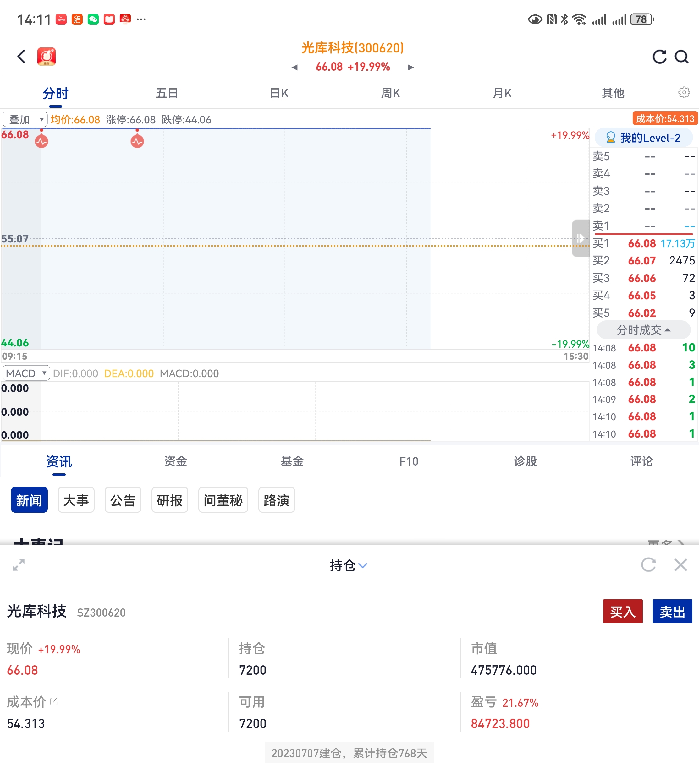This screenshot has height=784, width=699.
Task: Select the 分时 chart tab
Action: (56, 93)
